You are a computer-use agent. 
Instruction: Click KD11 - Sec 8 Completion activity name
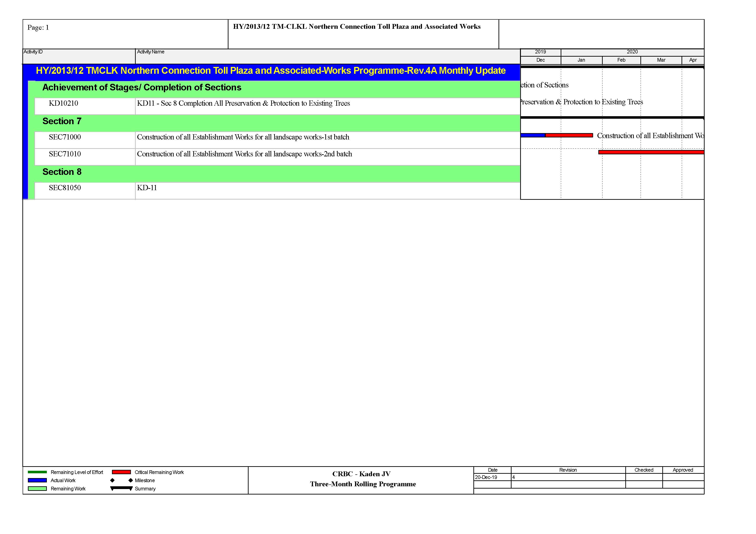pos(243,103)
